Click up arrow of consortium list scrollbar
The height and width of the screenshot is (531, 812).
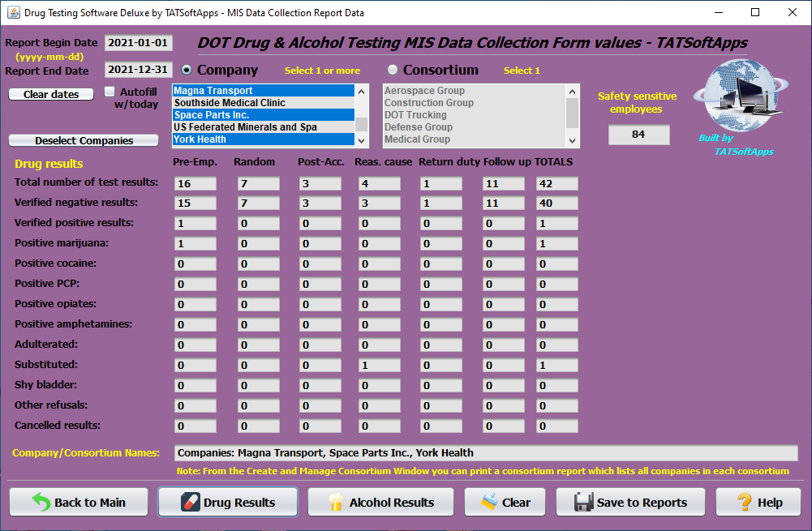(x=572, y=91)
